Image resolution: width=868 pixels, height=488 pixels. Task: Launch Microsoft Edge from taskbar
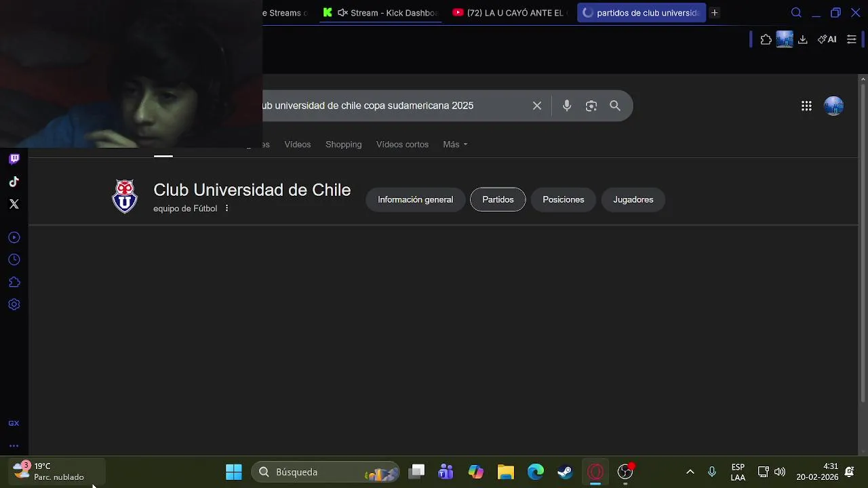click(x=536, y=472)
